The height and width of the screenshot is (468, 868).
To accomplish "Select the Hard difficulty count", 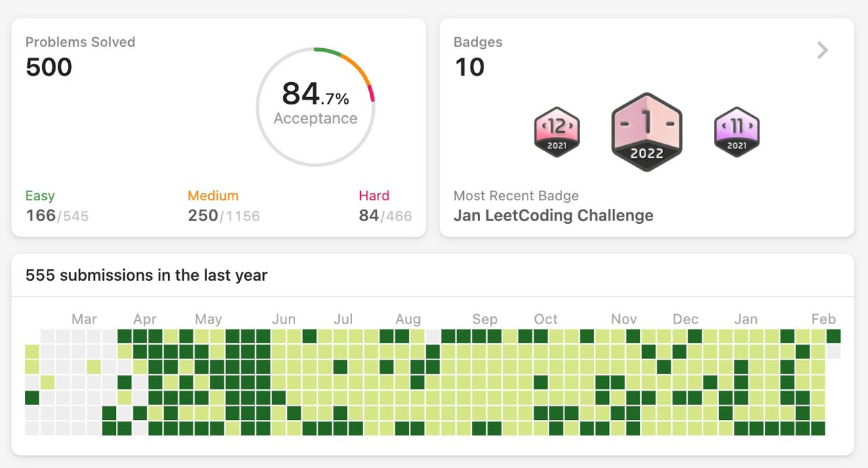I will tap(385, 216).
